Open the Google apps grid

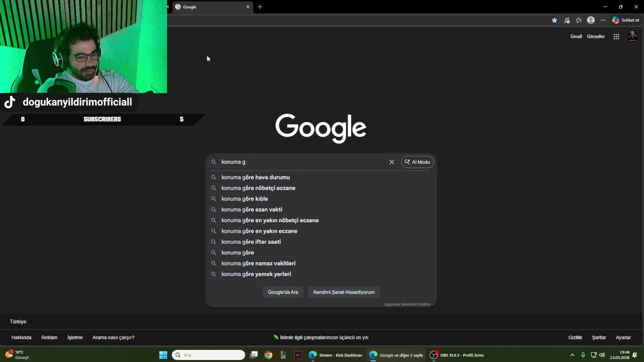(616, 36)
